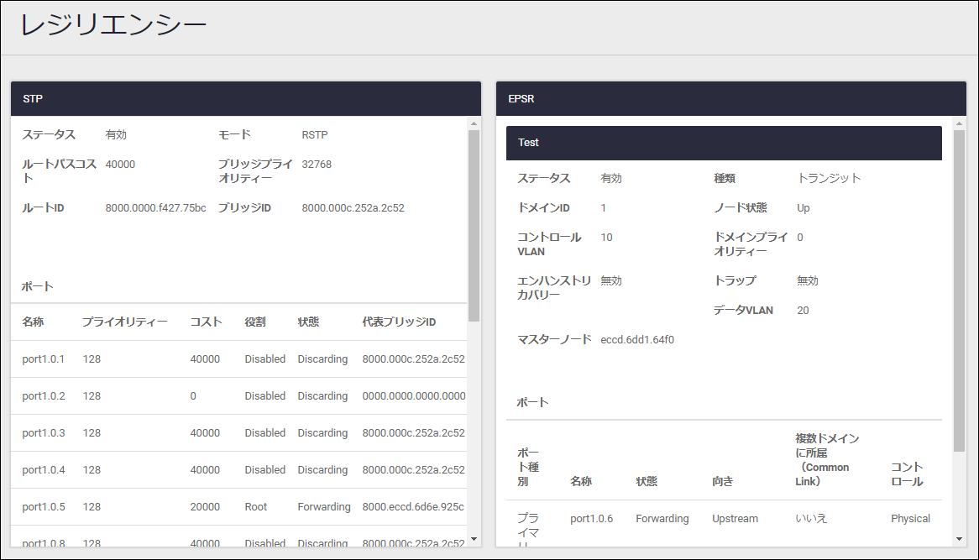This screenshot has height=560, width=979.
Task: Click the EPSR panel scroll-down arrow
Action: [959, 538]
